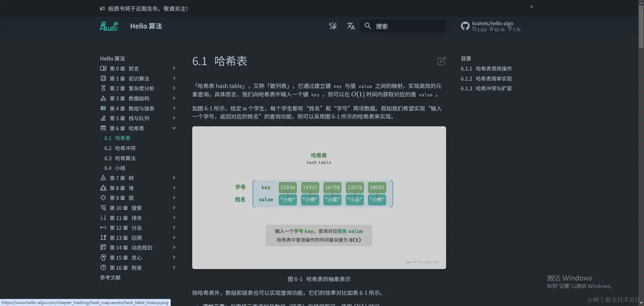
Task: Expand 第 0 章 前言 chevron
Action: tap(174, 68)
